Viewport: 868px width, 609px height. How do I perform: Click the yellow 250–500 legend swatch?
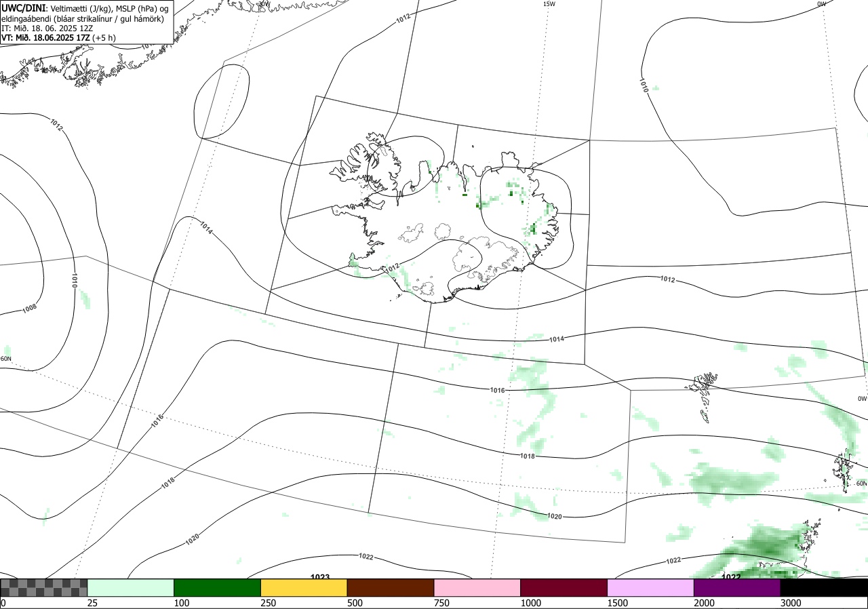pos(304,587)
